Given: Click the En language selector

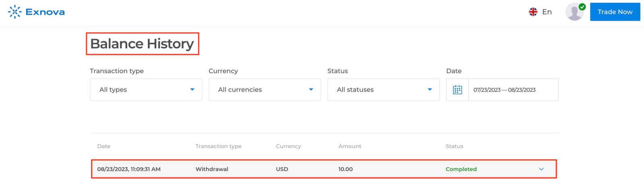Looking at the screenshot, I should coord(547,12).
